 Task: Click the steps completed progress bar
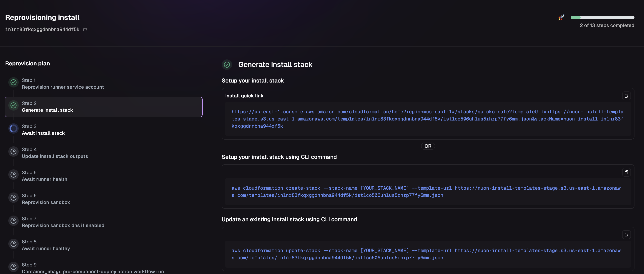coord(602,17)
